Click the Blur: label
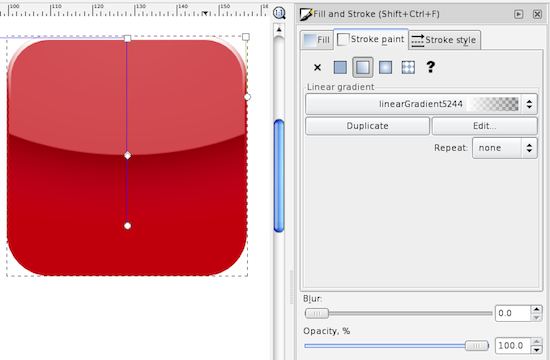This screenshot has height=360, width=550. pyautogui.click(x=313, y=299)
